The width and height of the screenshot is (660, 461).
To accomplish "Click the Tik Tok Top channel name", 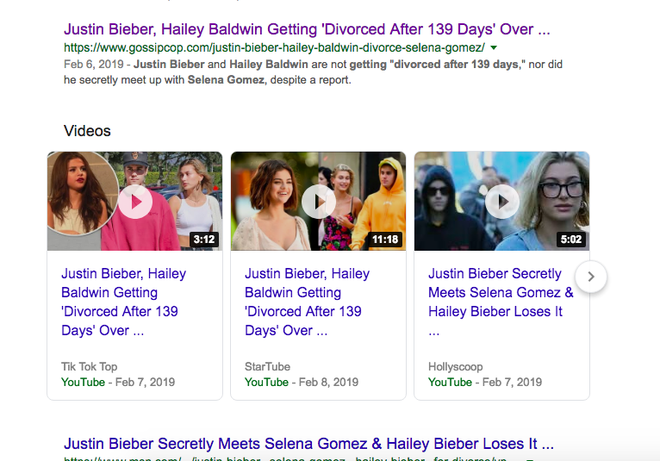I will (x=89, y=367).
